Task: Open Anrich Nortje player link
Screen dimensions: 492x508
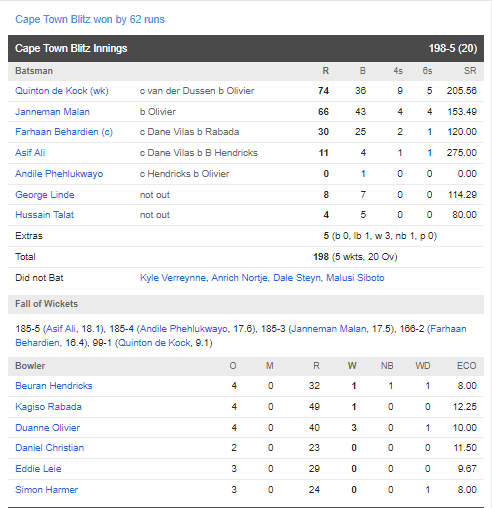Action: [239, 278]
